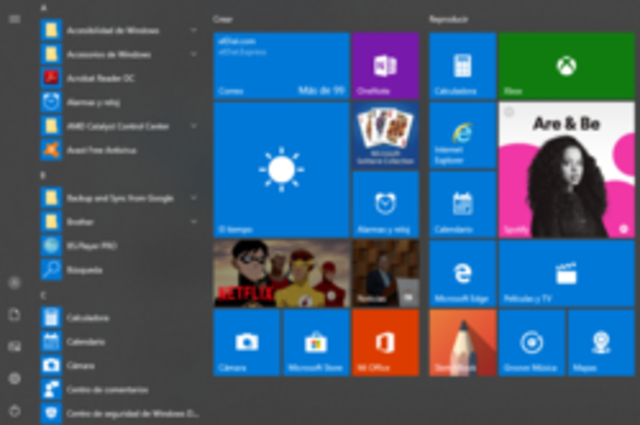640x425 pixels.
Task: Open the Groove Música tile
Action: pos(532,343)
